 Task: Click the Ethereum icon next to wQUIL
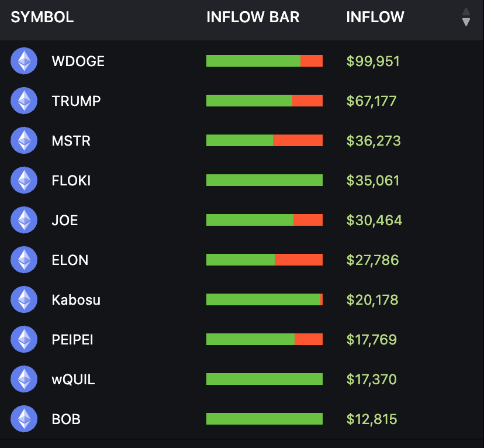pos(24,379)
